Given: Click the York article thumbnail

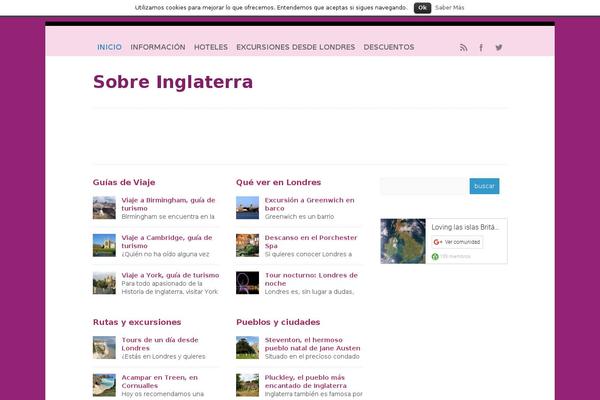Looking at the screenshot, I should tap(104, 283).
